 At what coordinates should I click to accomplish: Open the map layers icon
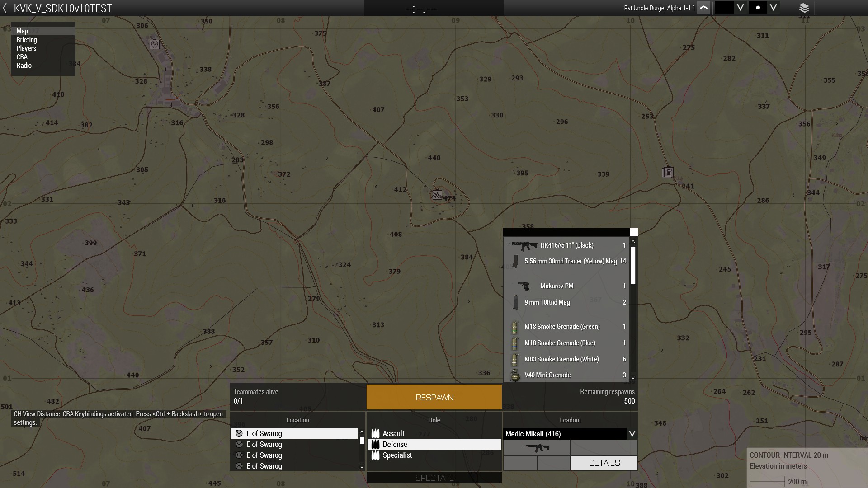tap(804, 8)
